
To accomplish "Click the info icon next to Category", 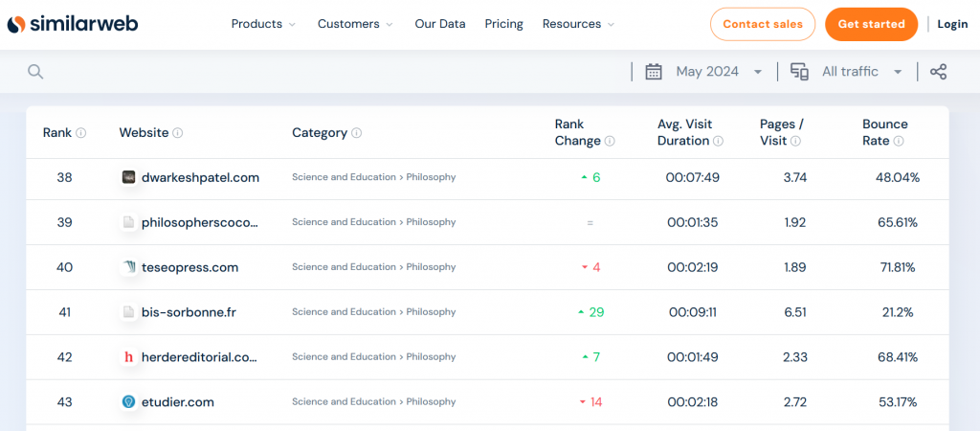I will tap(356, 132).
